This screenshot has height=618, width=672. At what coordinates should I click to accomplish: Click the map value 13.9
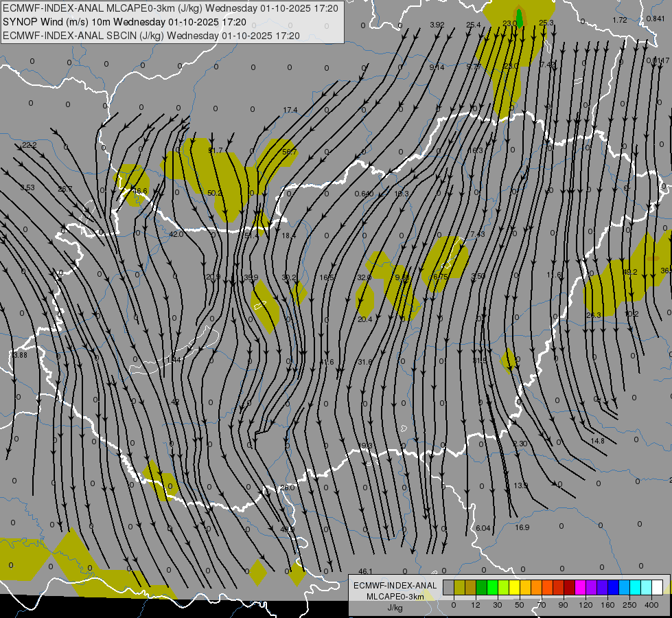[521, 485]
